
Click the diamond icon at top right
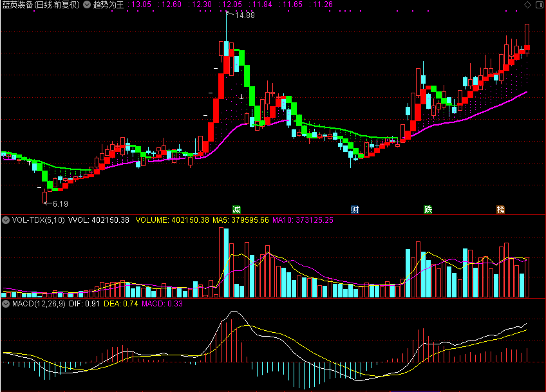click(528, 5)
